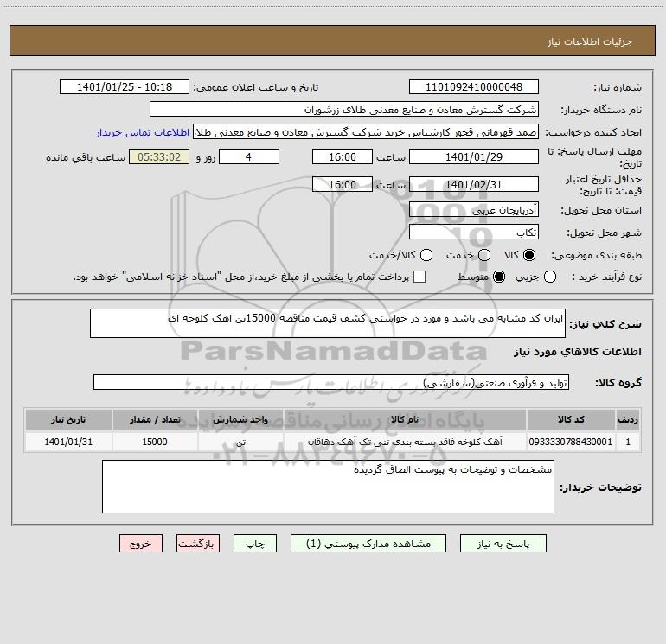666x644 pixels.
Task: Click the کد کالا column header
Action: pos(571,419)
